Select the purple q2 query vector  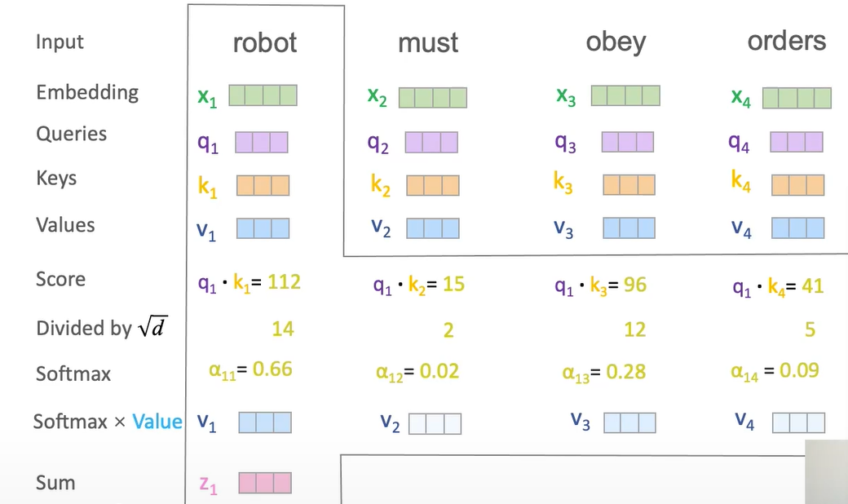(x=431, y=143)
